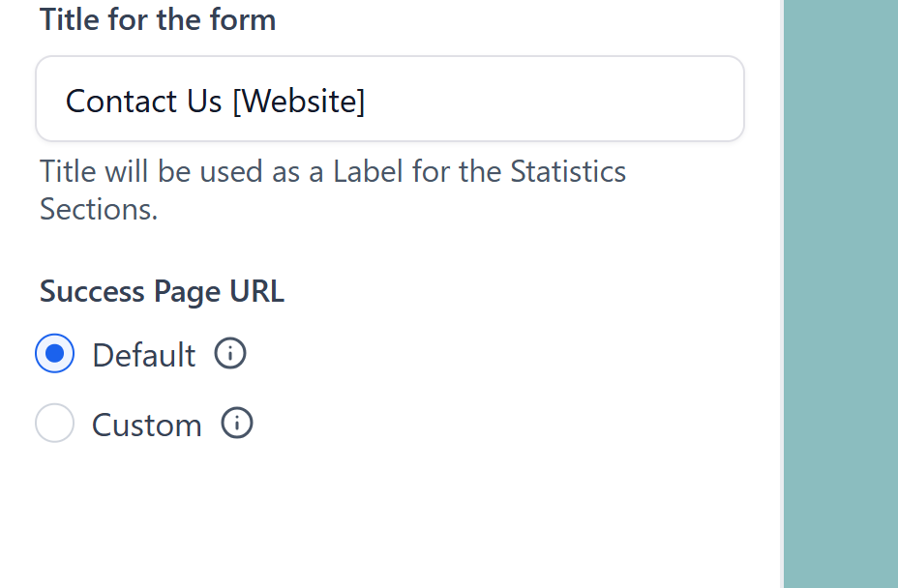The width and height of the screenshot is (898, 588).
Task: Click the 'Title for the form' label
Action: [x=157, y=19]
